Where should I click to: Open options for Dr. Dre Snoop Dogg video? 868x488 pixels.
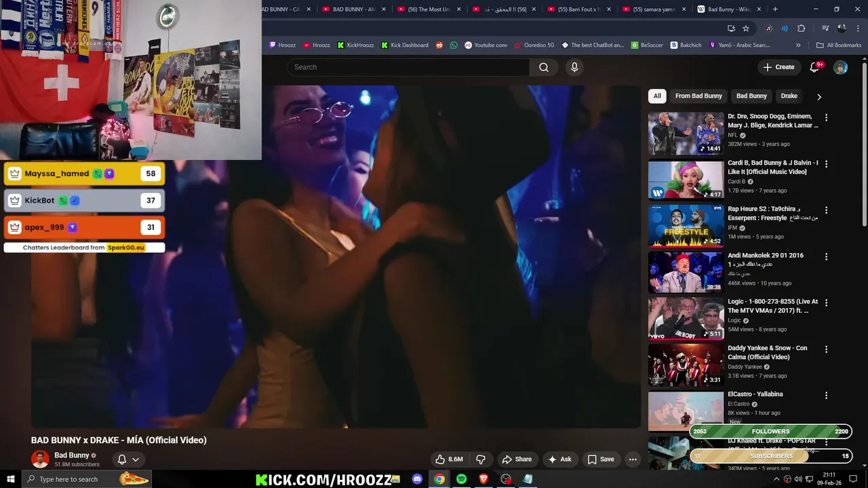click(826, 117)
